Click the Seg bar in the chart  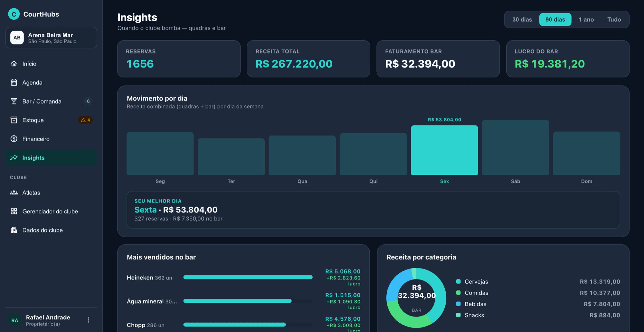(160, 153)
